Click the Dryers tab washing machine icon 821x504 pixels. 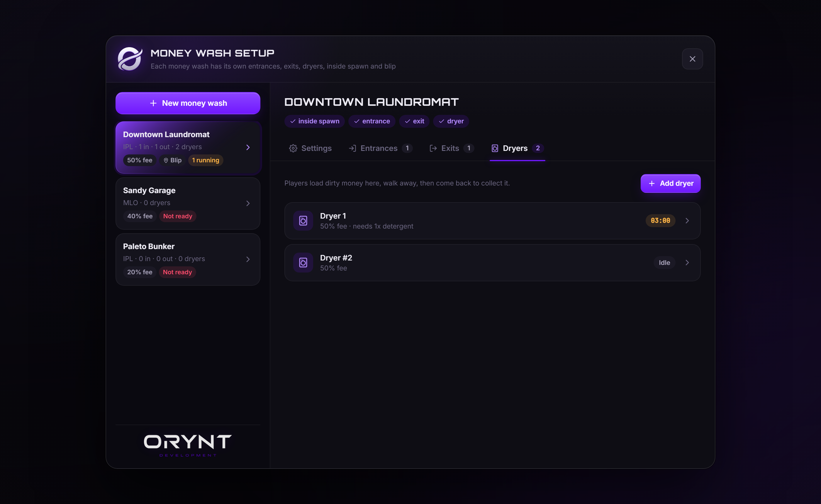[495, 148]
